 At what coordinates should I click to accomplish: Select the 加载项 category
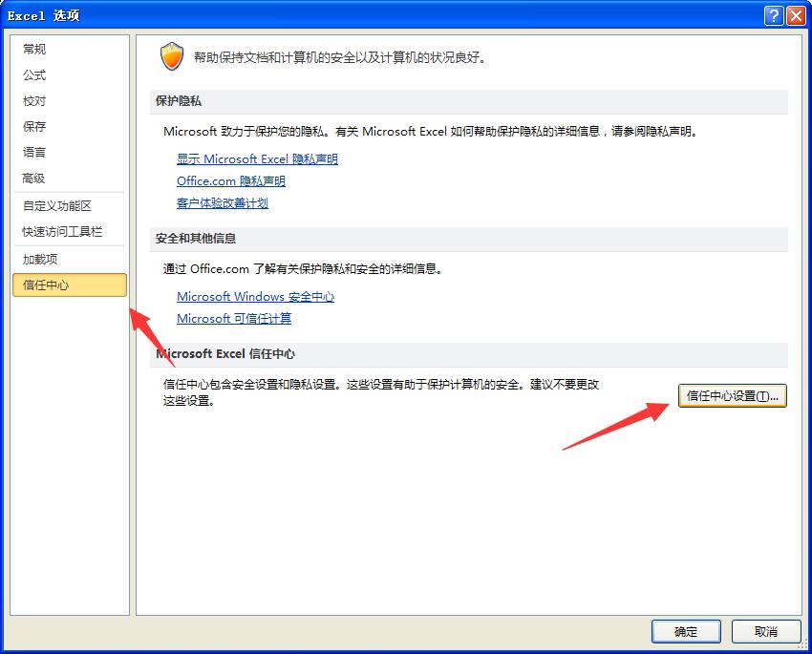tap(40, 260)
